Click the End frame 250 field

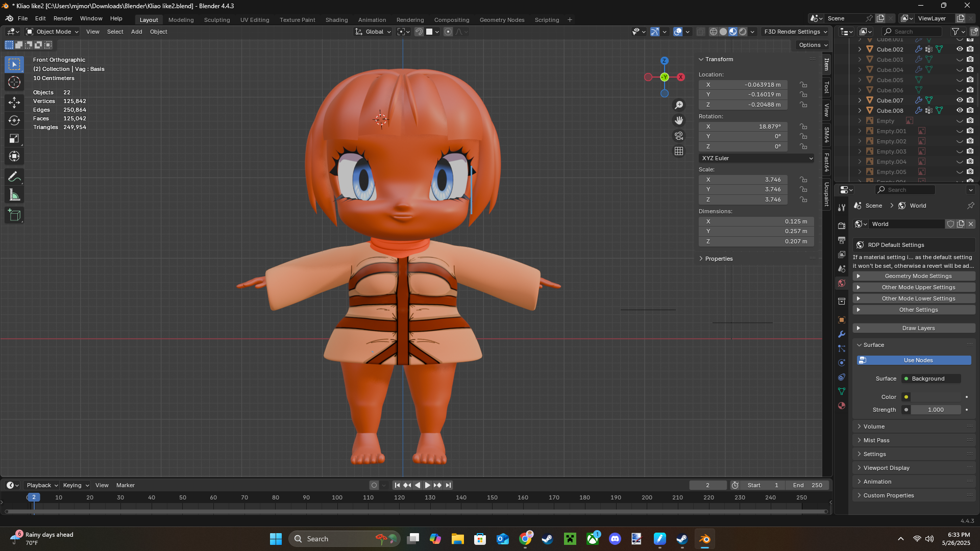click(x=807, y=485)
